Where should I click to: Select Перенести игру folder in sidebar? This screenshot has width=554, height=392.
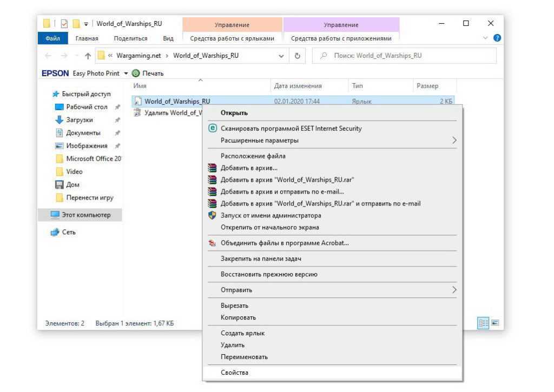click(85, 197)
